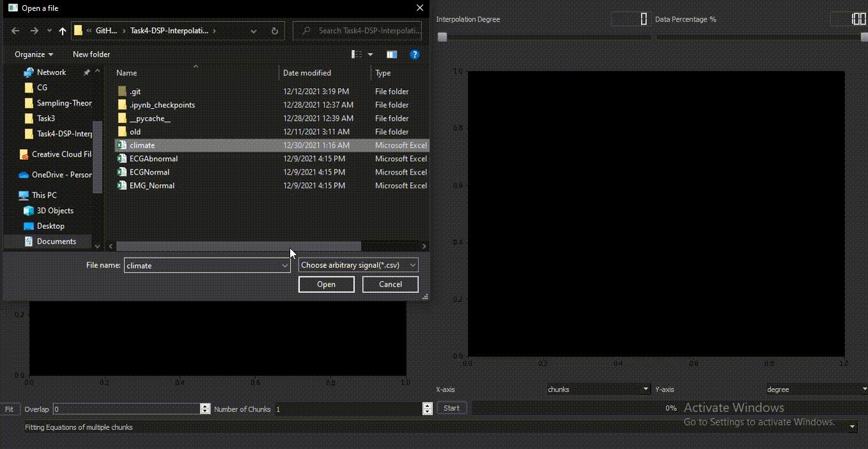Adjust the Data Percentage slider
The image size is (868, 449).
(x=864, y=37)
